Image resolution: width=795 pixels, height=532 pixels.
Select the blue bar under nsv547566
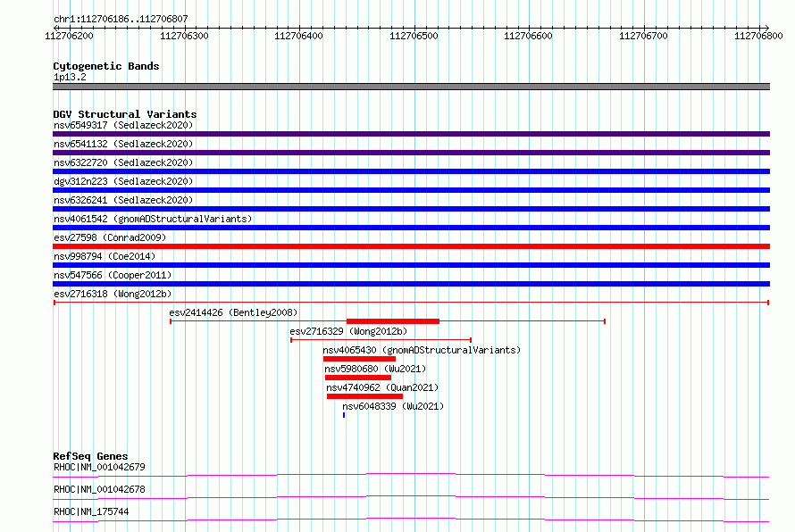click(411, 284)
